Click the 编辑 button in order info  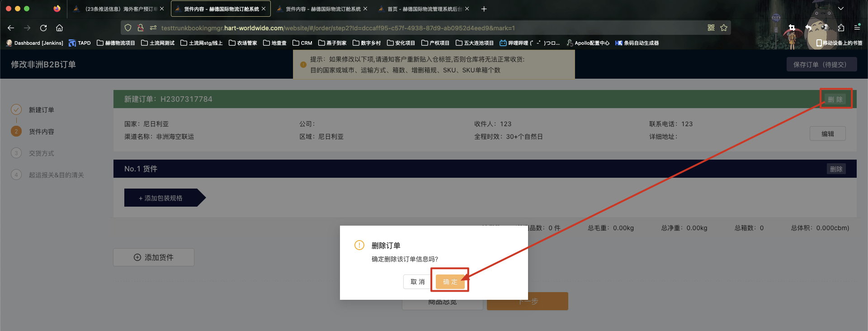(827, 134)
